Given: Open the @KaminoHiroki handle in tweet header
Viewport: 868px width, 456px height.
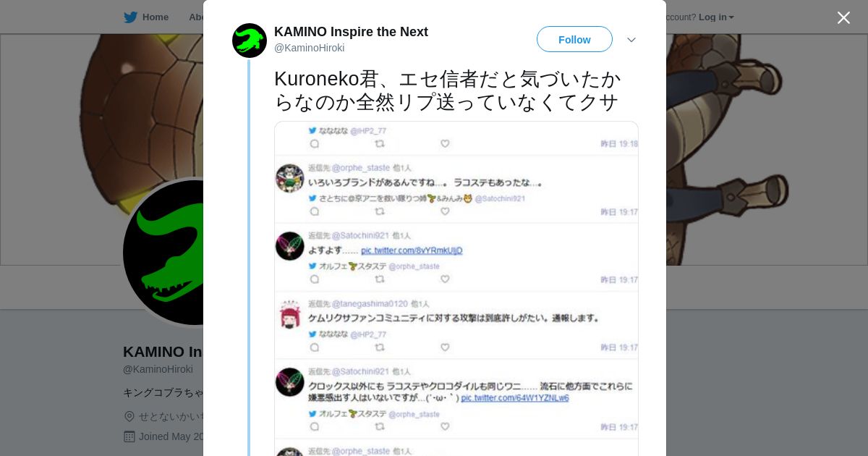Looking at the screenshot, I should point(309,48).
